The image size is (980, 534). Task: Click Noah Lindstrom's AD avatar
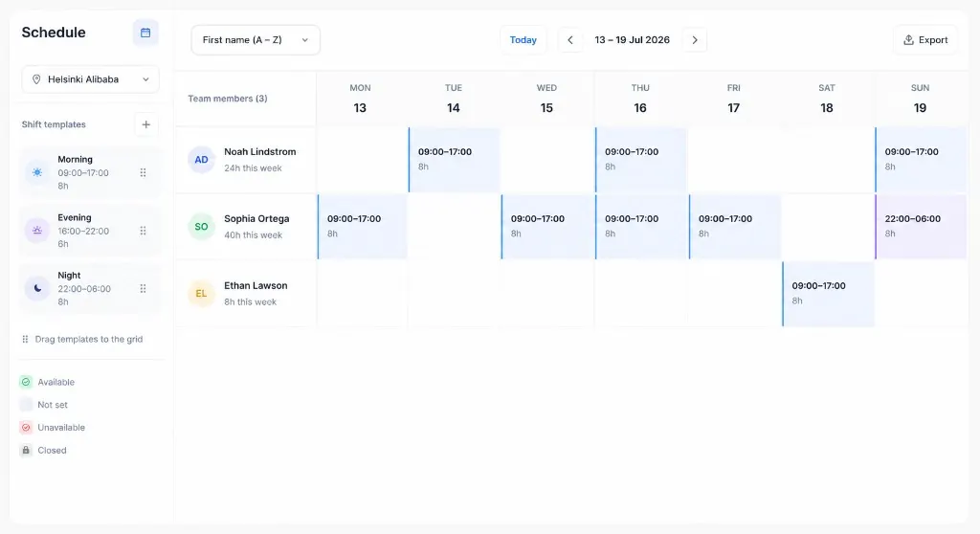coord(201,160)
